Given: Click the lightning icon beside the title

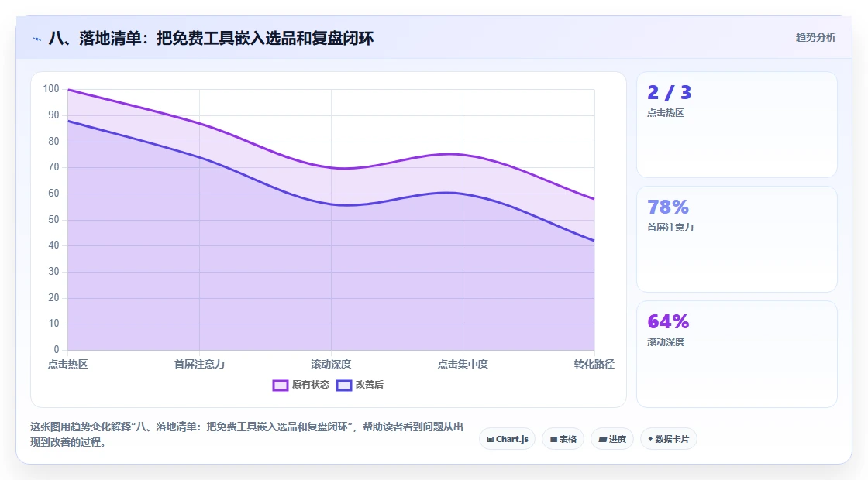Looking at the screenshot, I should coord(37,39).
